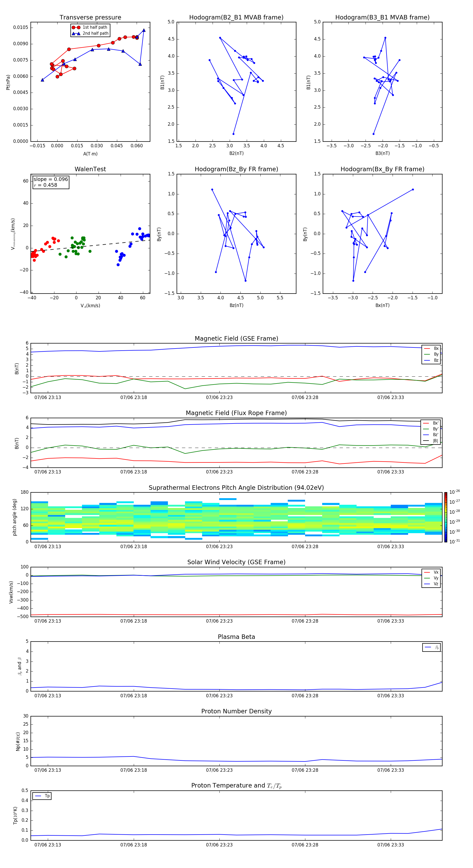The height and width of the screenshot is (868, 473).
Task: Click the 'By' legend entry in GSE plot
Action: (431, 354)
